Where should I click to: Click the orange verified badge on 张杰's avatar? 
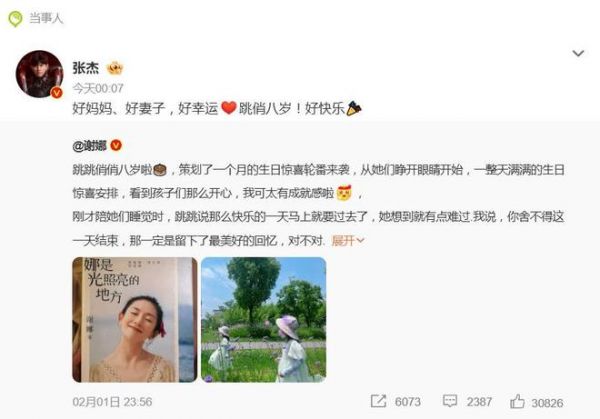(57, 92)
